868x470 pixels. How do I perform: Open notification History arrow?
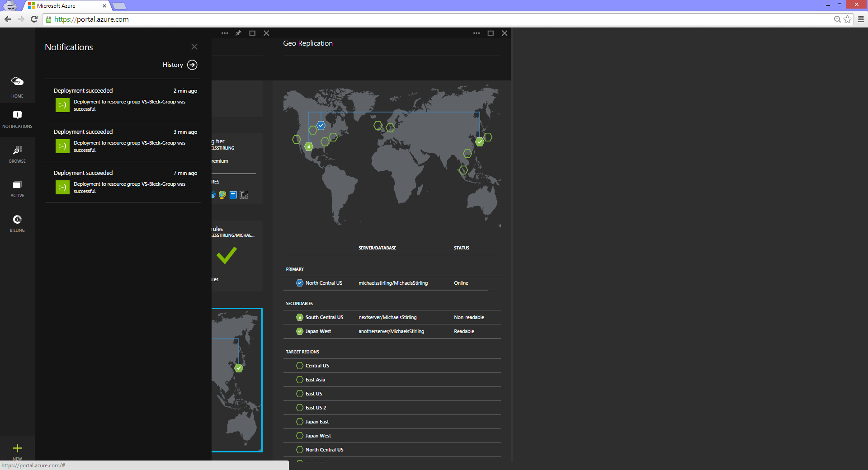[192, 65]
